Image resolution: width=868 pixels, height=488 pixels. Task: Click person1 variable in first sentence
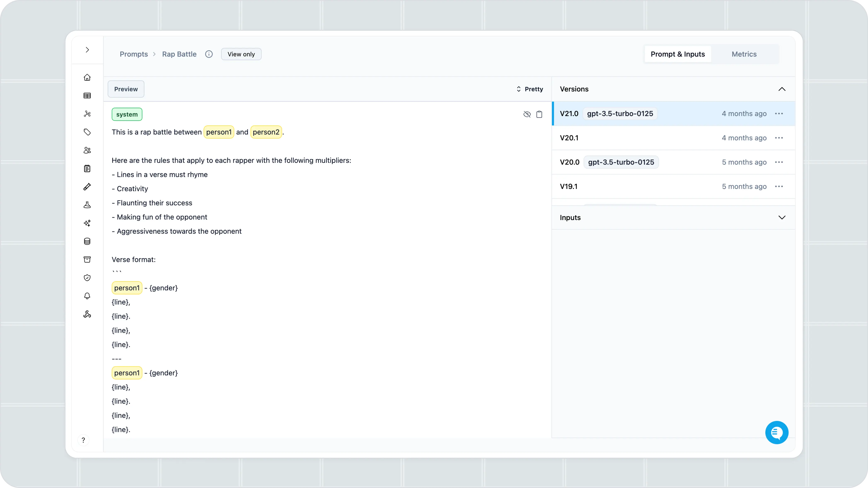click(219, 132)
